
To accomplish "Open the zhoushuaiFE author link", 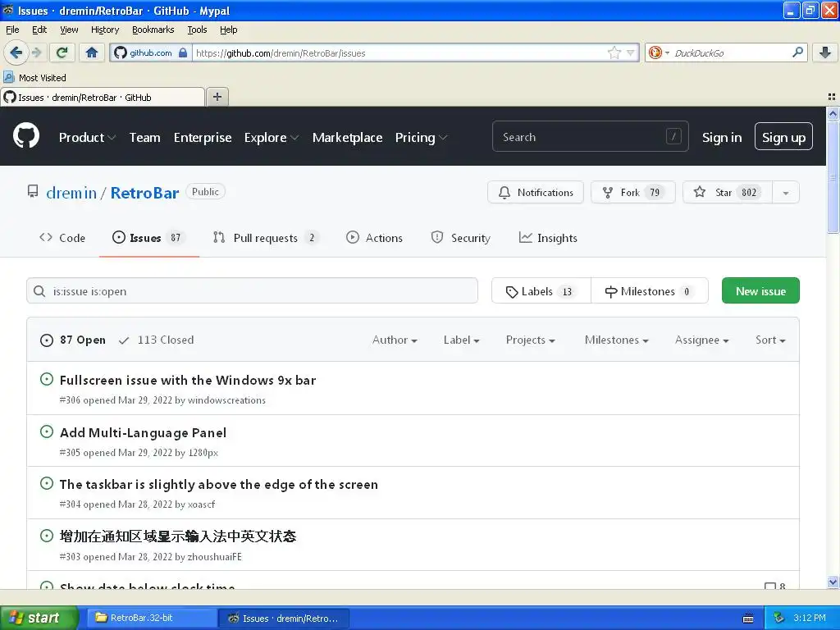I will pos(214,557).
